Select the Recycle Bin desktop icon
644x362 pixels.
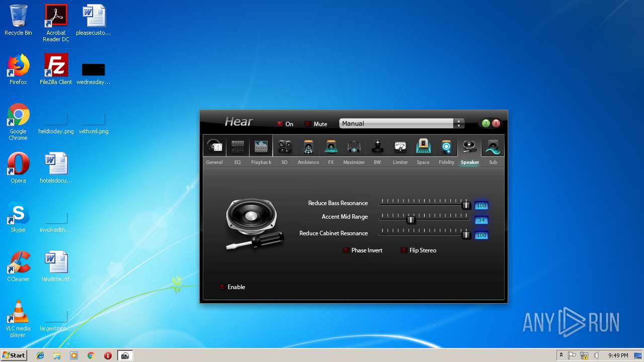coord(18,20)
